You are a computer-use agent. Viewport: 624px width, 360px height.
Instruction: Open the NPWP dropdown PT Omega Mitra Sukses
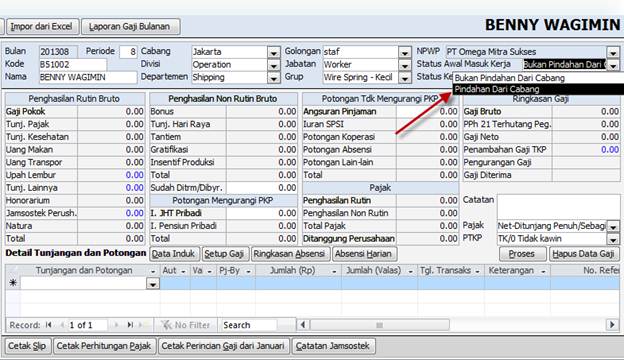pyautogui.click(x=613, y=52)
